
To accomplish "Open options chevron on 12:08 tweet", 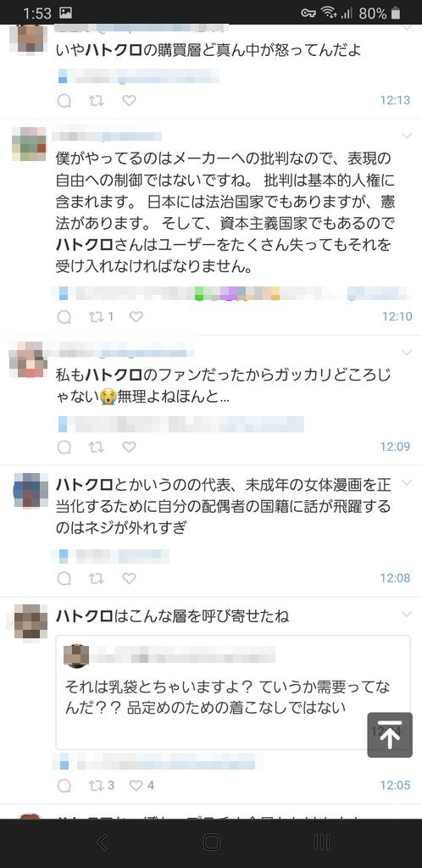I will [x=407, y=482].
